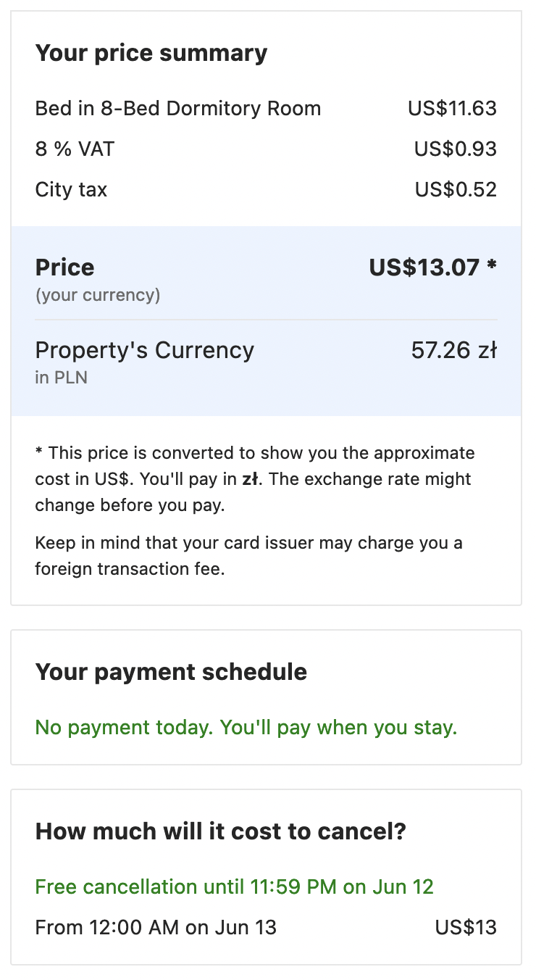Screen dimensions: 536x980
Task: Click the US$13 cancellation fee
Action: (x=466, y=928)
